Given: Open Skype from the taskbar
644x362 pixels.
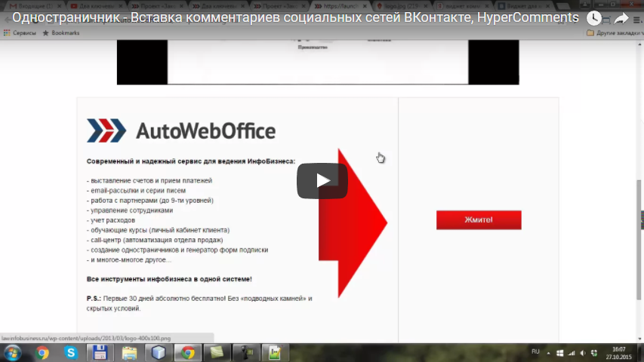Looking at the screenshot, I should (71, 353).
